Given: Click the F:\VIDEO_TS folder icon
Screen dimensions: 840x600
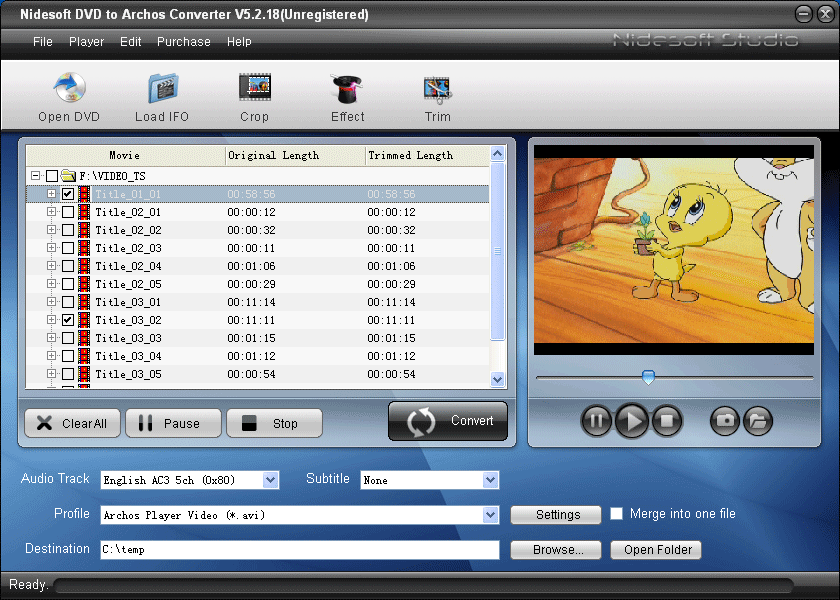Looking at the screenshot, I should 68,175.
